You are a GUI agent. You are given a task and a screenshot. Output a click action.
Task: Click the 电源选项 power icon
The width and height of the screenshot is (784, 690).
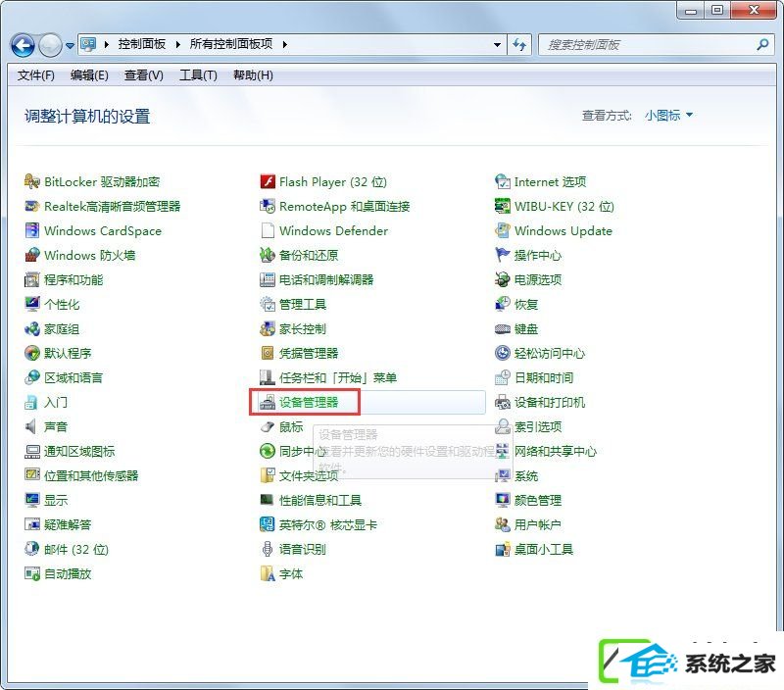(503, 279)
